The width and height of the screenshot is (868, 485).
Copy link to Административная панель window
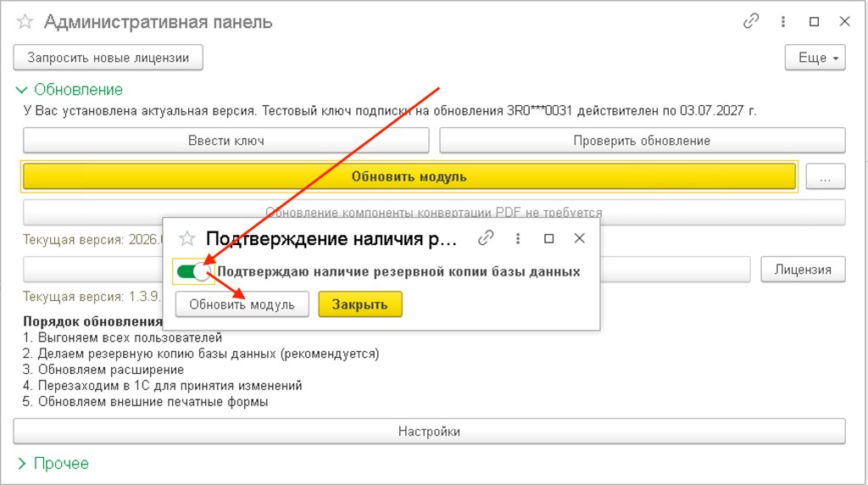click(x=751, y=21)
